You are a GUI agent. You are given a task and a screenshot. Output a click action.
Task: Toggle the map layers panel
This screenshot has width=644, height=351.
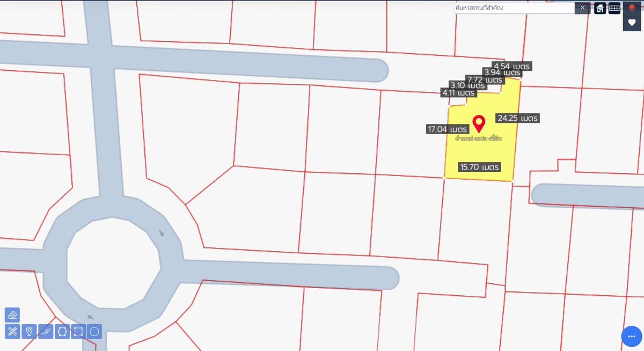click(x=632, y=8)
